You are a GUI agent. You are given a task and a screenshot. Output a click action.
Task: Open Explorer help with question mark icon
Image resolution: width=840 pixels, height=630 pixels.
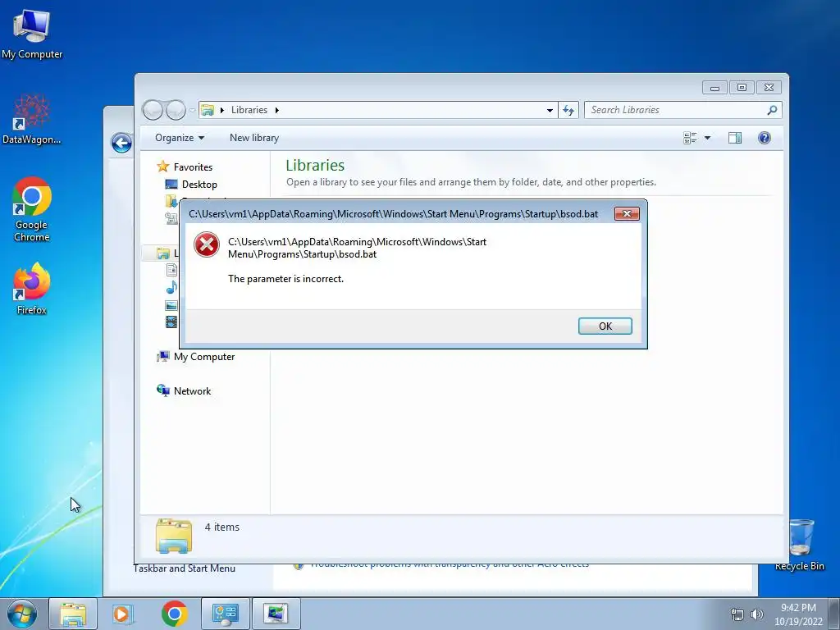[x=765, y=138]
